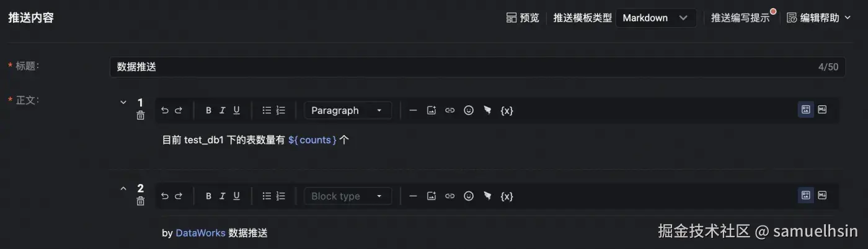Toggle italic formatting in block 1
Screen dimensions: 868x249
pos(222,110)
